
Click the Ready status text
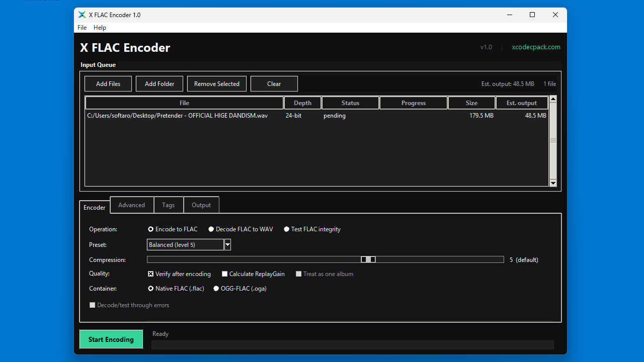160,334
